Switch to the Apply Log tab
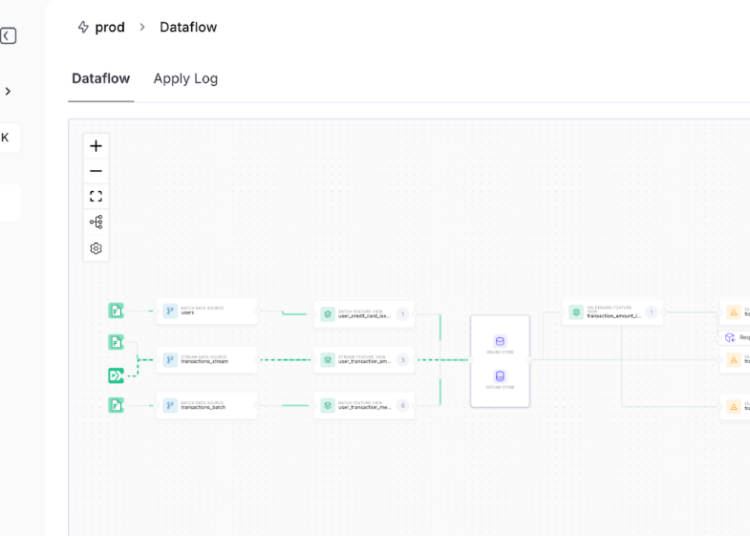This screenshot has width=750, height=536. click(185, 79)
